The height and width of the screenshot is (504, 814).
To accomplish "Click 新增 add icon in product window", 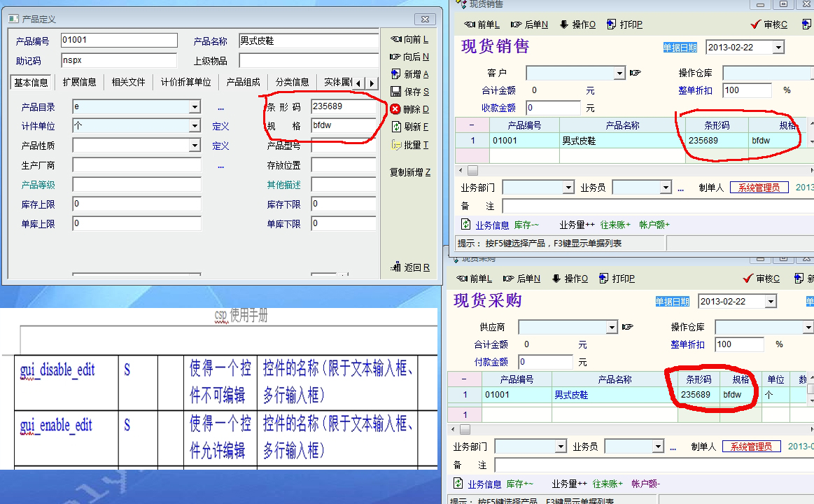I will coord(395,74).
